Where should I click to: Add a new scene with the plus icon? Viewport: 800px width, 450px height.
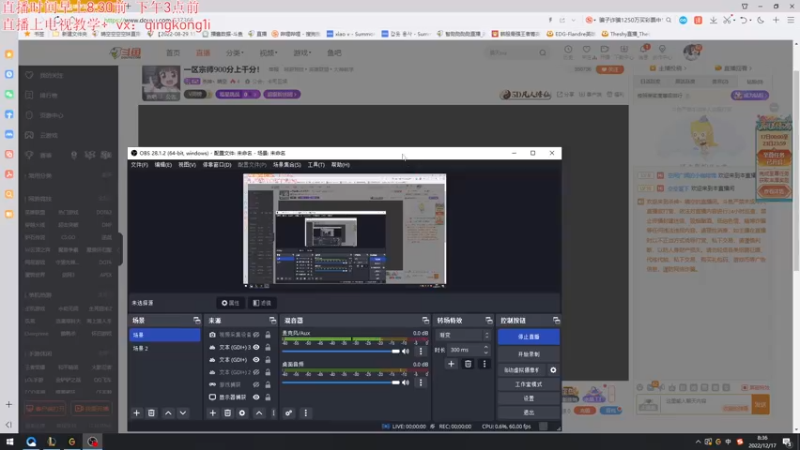[x=136, y=413]
